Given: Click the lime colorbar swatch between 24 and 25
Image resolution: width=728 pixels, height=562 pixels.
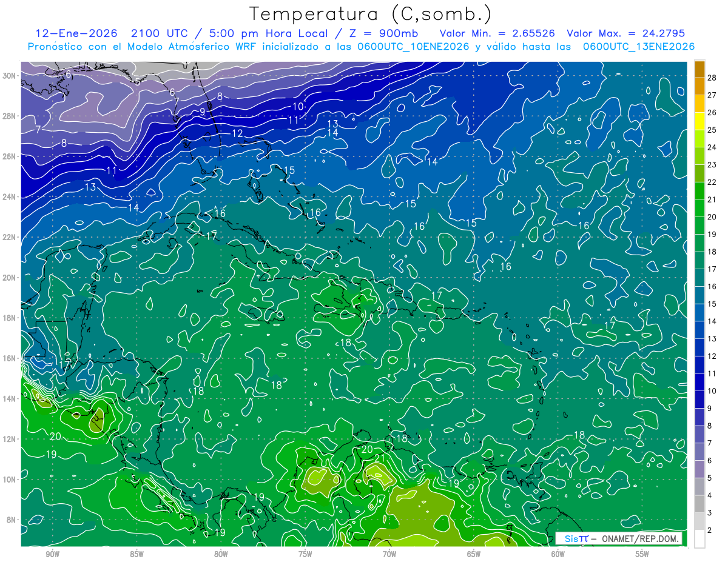Looking at the screenshot, I should pyautogui.click(x=699, y=139).
